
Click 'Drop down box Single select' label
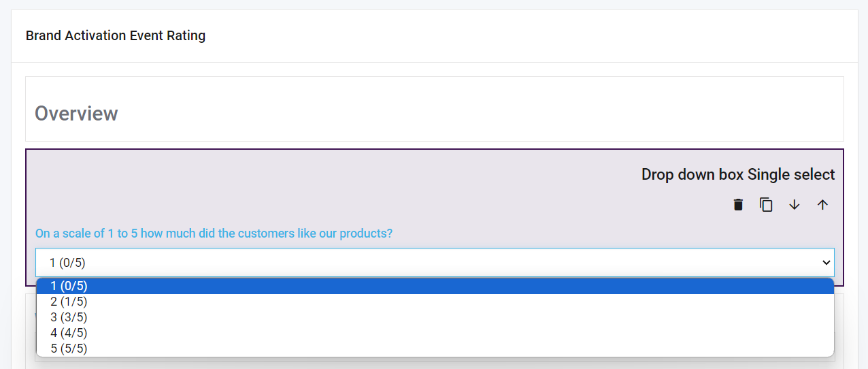click(x=737, y=175)
